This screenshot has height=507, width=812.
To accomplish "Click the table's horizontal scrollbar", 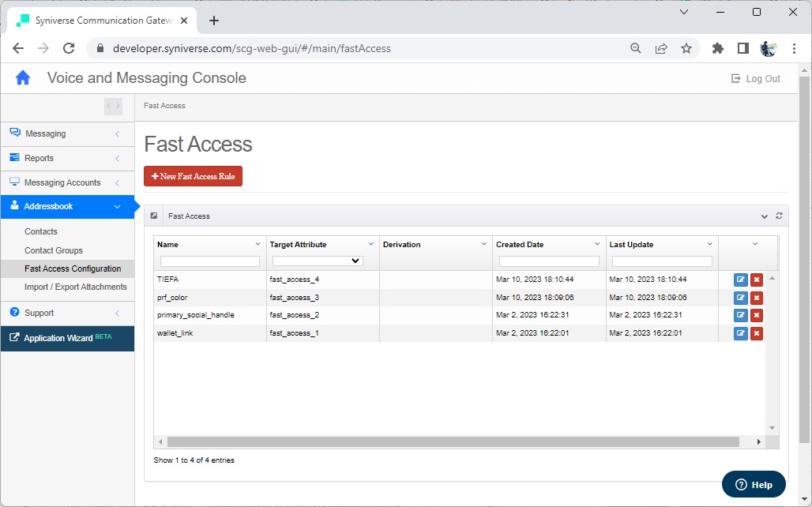I will click(453, 441).
